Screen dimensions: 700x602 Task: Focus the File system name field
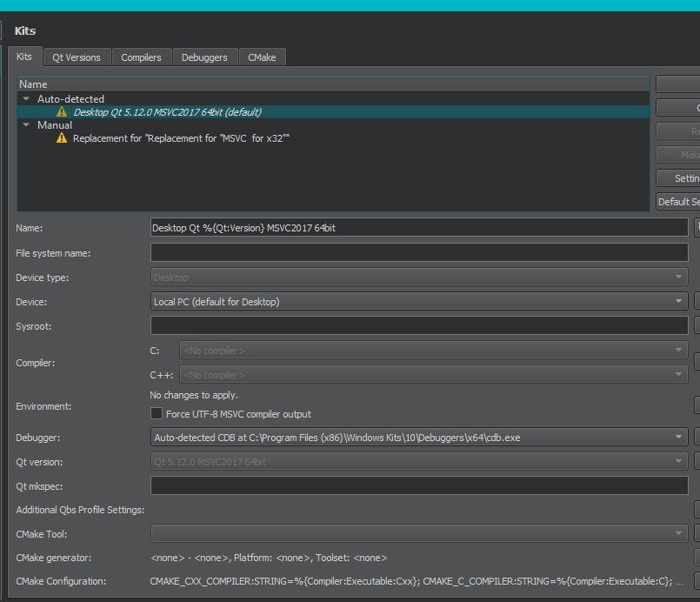point(419,252)
